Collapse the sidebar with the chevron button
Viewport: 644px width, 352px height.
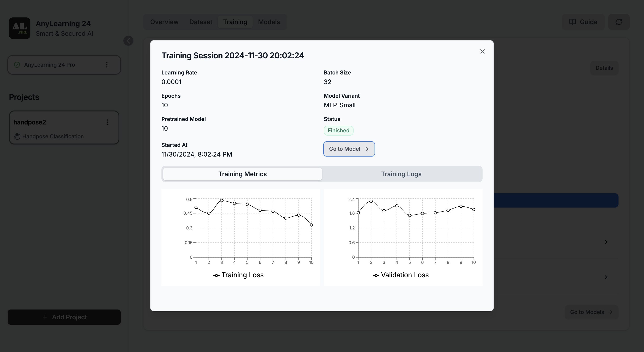click(128, 40)
